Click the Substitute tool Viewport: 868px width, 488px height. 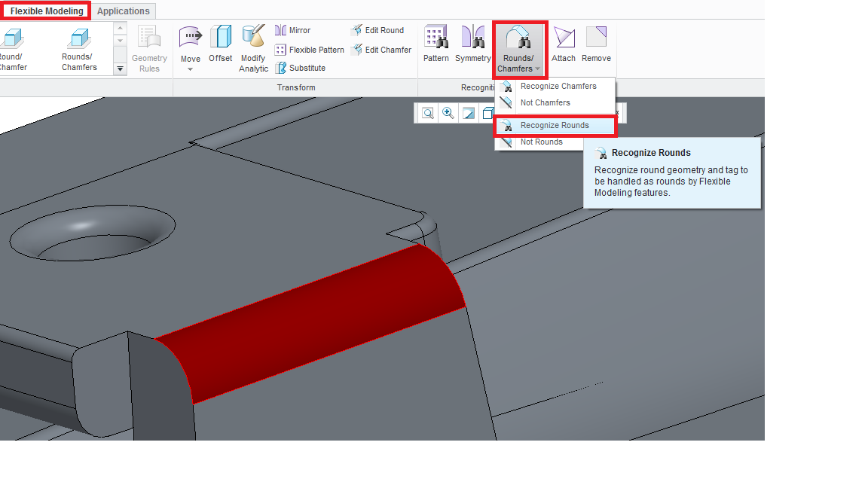pos(301,68)
